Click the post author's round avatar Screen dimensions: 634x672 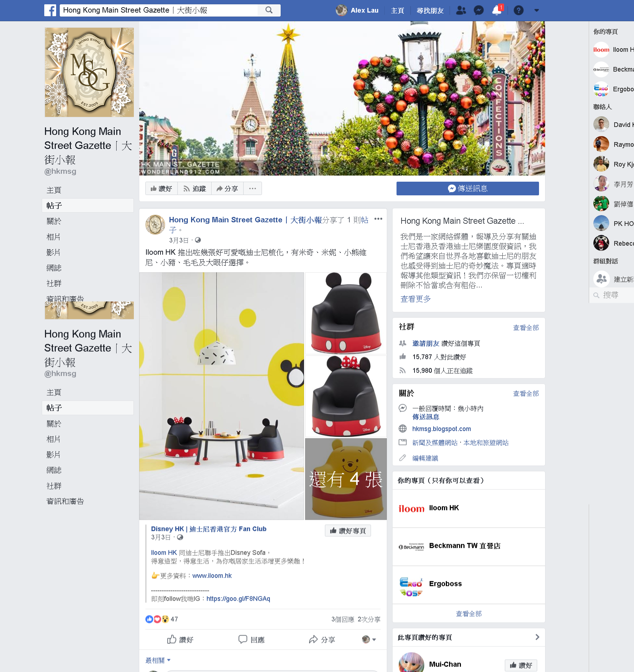pos(155,224)
